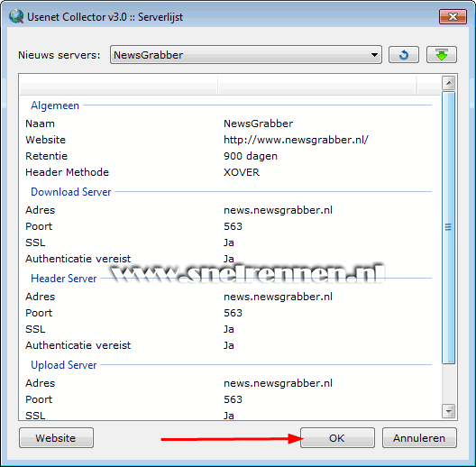The height and width of the screenshot is (467, 476).
Task: Click the NewsGrabber value in the Naam row
Action: pos(259,124)
